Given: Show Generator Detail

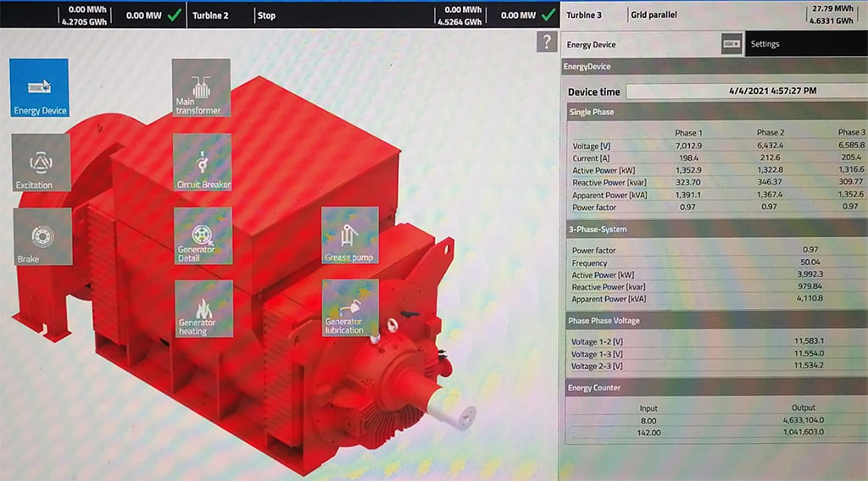Looking at the screenshot, I should [x=203, y=236].
